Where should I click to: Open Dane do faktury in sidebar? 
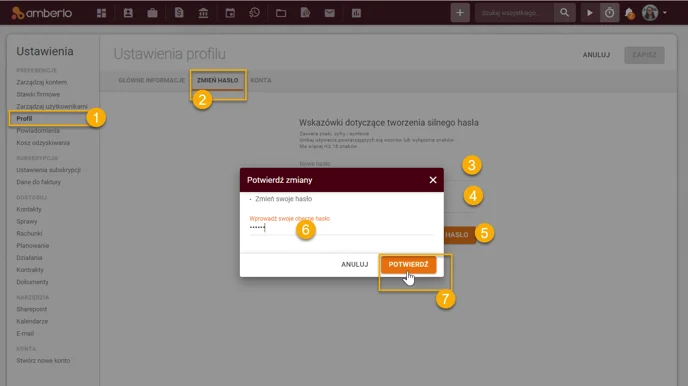pos(39,182)
